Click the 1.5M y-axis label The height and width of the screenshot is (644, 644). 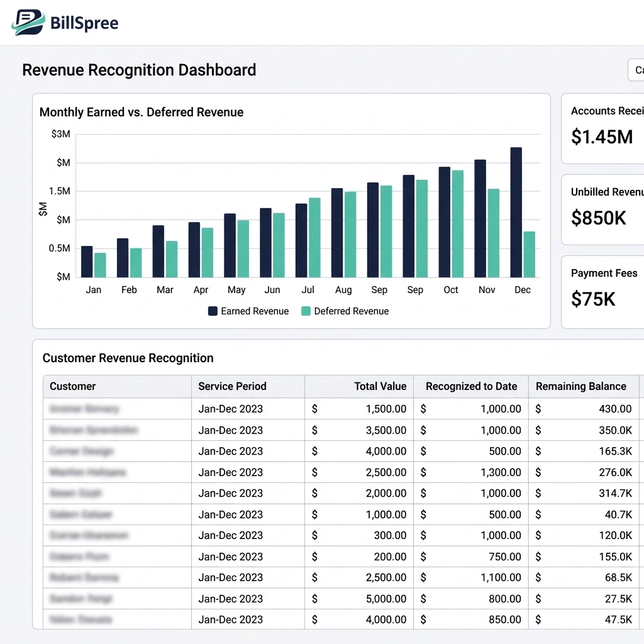click(x=60, y=191)
